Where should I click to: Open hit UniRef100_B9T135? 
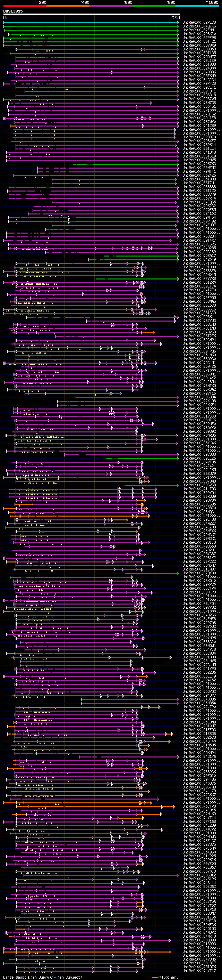pos(199,53)
